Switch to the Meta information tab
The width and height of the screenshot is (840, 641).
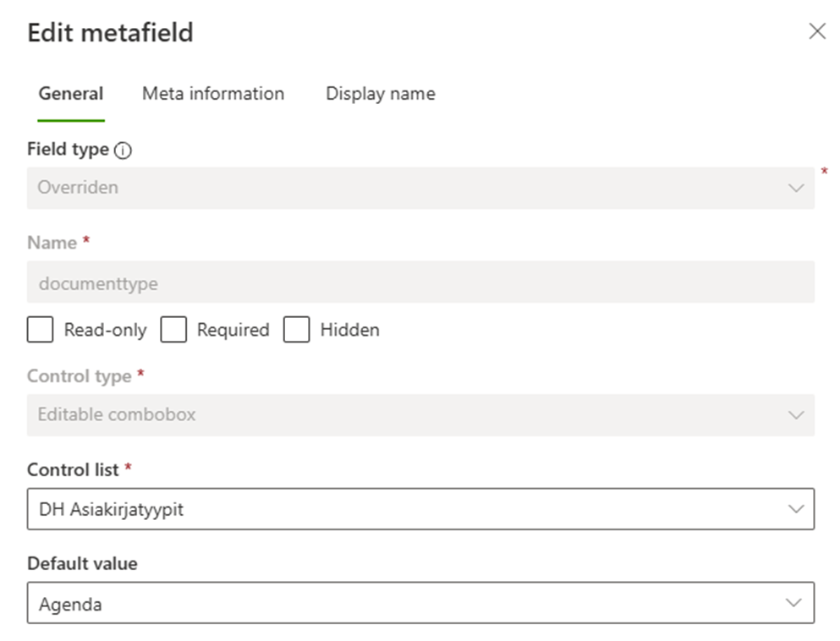coord(213,94)
